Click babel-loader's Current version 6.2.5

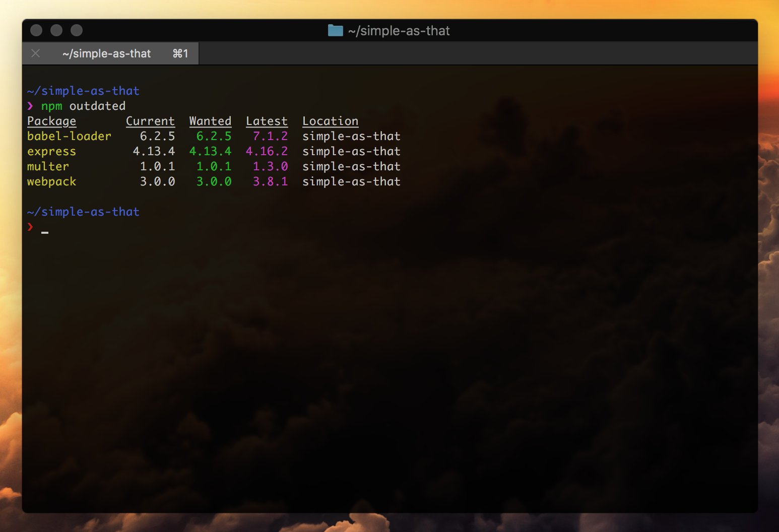click(157, 136)
